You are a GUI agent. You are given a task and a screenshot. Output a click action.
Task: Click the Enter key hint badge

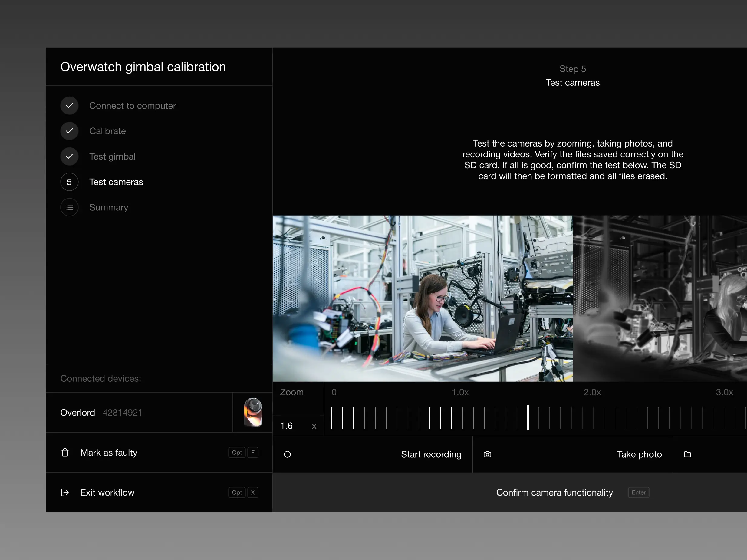(x=639, y=492)
